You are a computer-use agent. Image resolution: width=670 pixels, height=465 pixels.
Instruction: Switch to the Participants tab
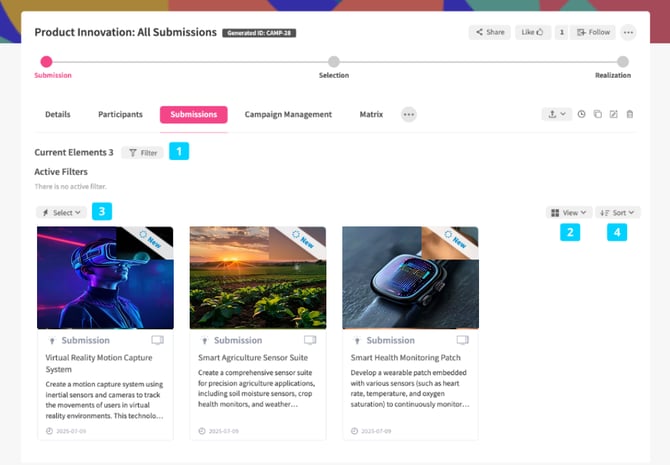(120, 115)
